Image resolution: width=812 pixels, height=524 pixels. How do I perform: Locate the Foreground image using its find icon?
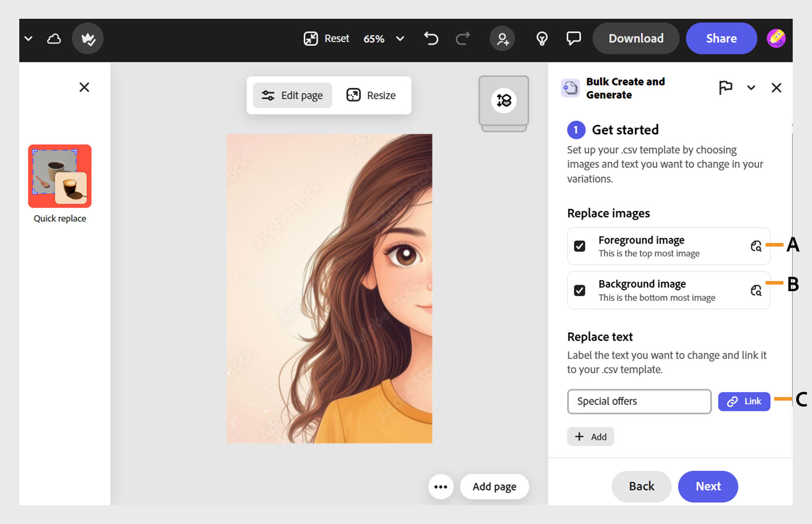pos(756,246)
